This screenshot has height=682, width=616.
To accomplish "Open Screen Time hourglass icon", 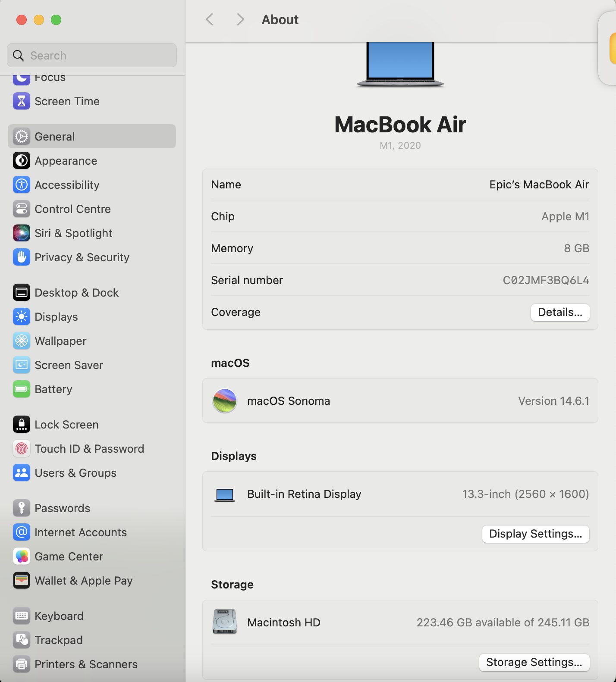I will 22,101.
